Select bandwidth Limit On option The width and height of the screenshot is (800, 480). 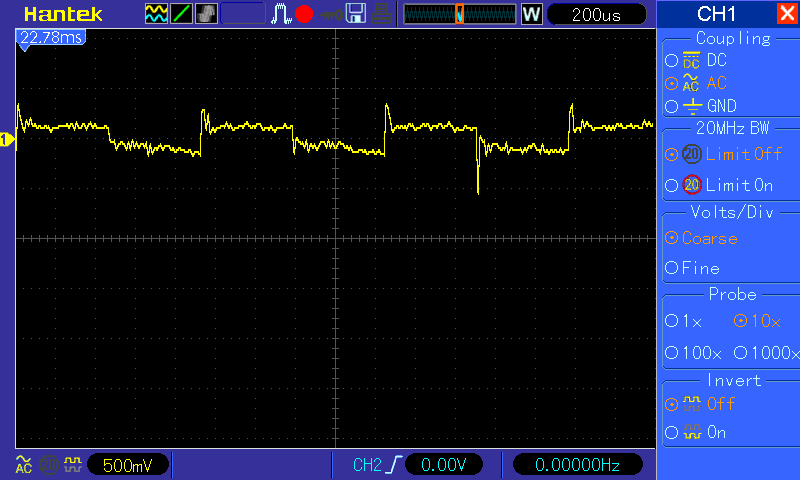671,185
